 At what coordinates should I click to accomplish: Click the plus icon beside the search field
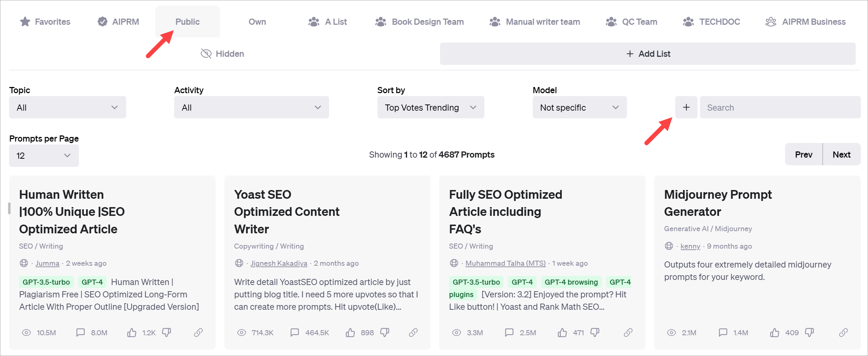[686, 107]
